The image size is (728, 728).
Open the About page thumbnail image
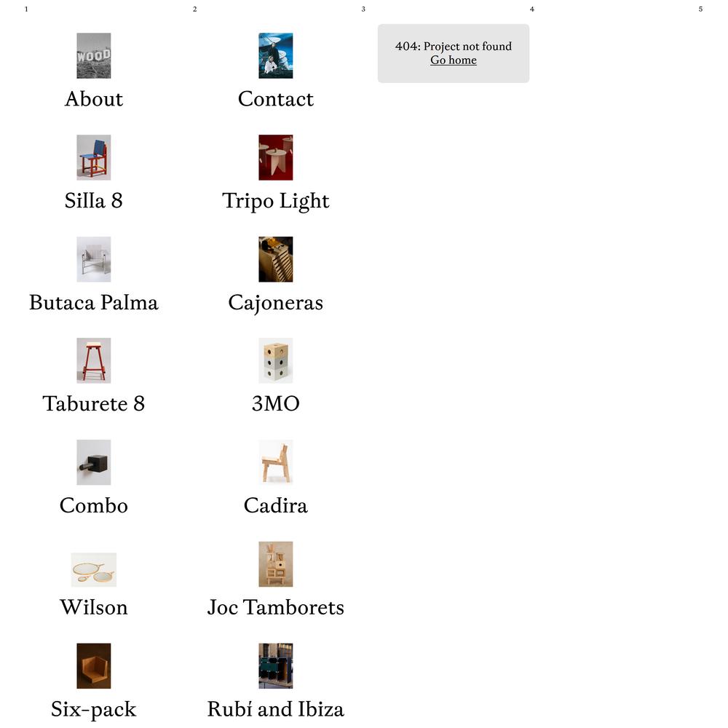(94, 56)
